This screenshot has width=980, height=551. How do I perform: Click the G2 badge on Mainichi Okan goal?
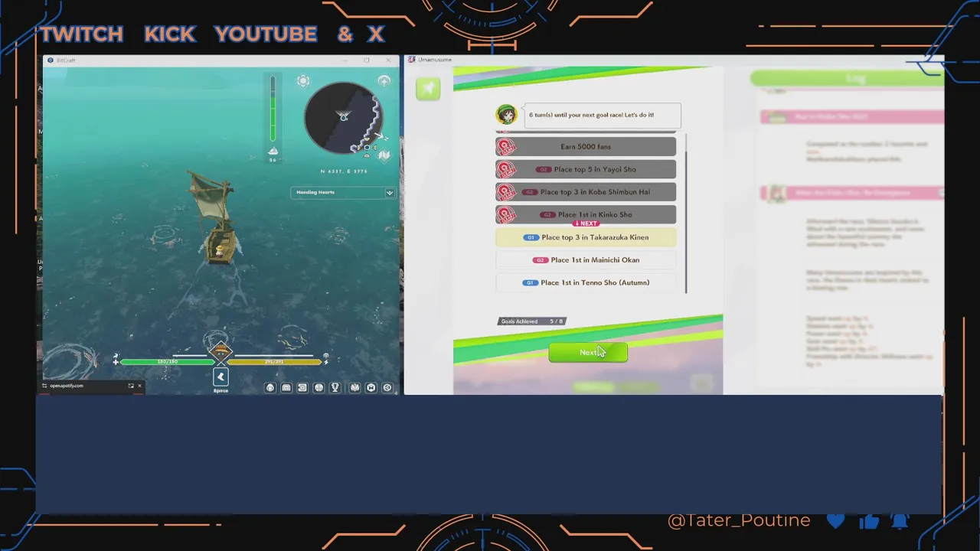[x=540, y=260]
